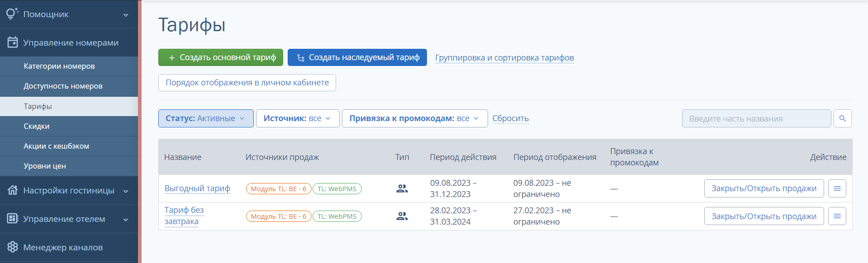Open Менеджер каналов sidebar section
Viewport: 868px width, 263px height.
(x=69, y=247)
